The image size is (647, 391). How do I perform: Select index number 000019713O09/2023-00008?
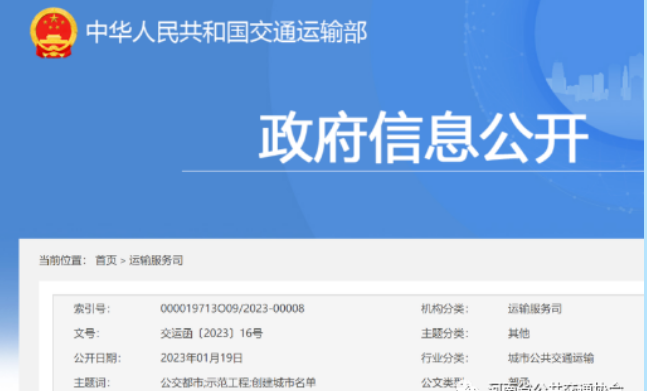tap(232, 309)
